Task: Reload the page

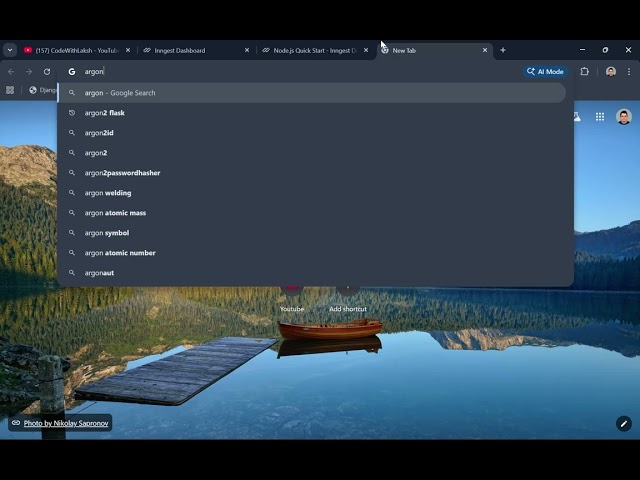Action: click(x=47, y=72)
